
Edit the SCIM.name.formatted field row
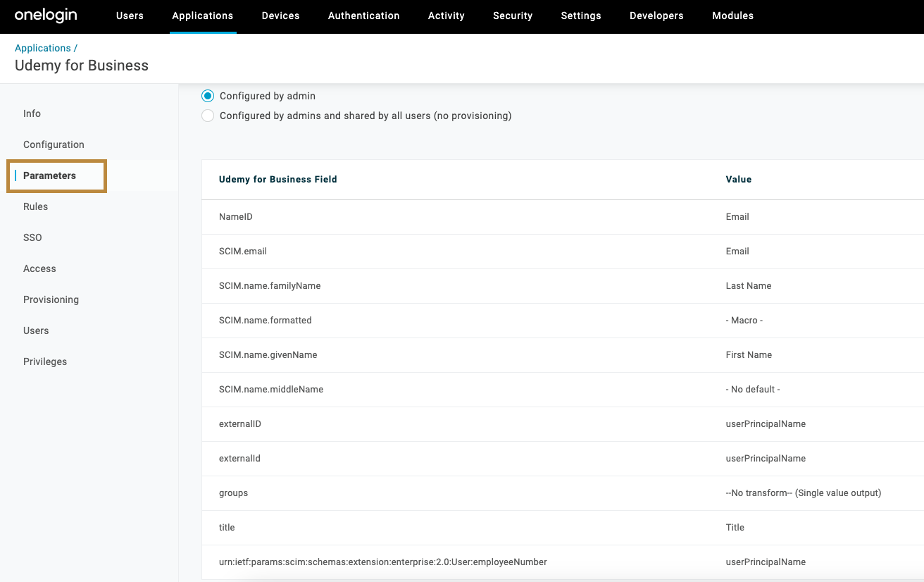click(x=265, y=321)
